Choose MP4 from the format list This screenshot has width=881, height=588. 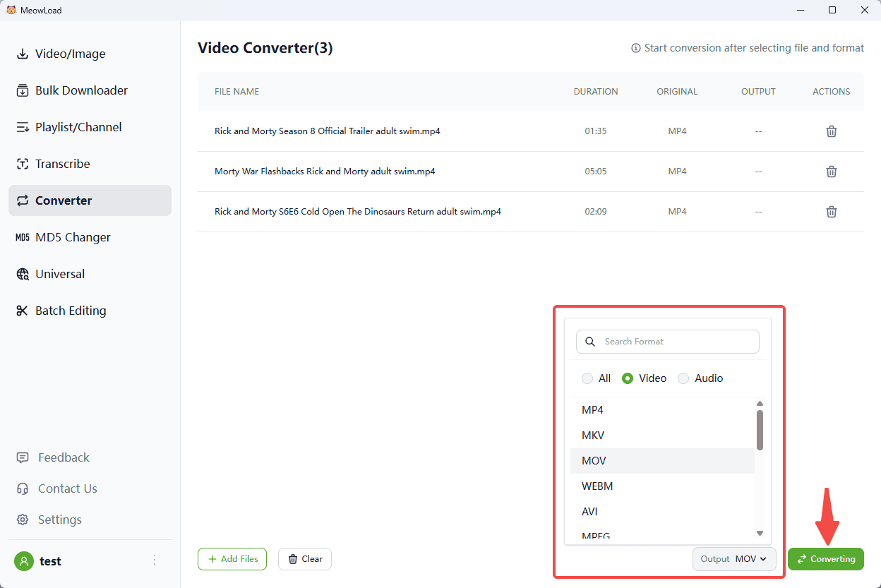click(x=592, y=410)
